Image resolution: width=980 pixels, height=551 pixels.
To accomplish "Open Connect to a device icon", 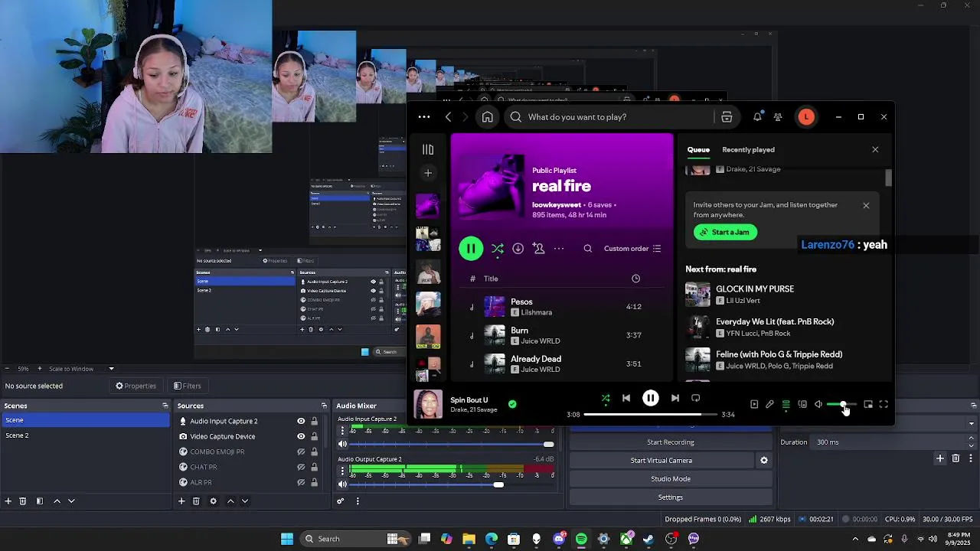I will 802,404.
